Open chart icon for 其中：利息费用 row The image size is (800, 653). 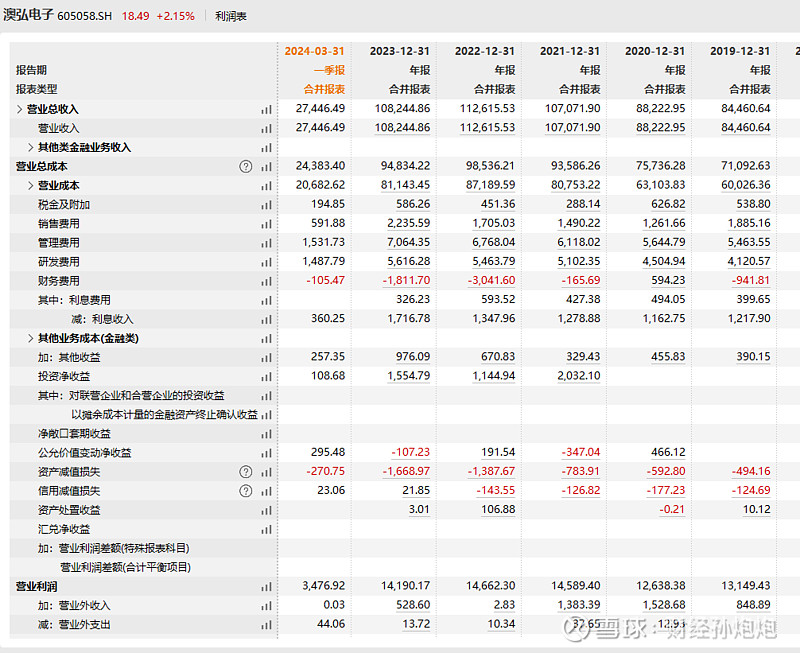coord(266,300)
